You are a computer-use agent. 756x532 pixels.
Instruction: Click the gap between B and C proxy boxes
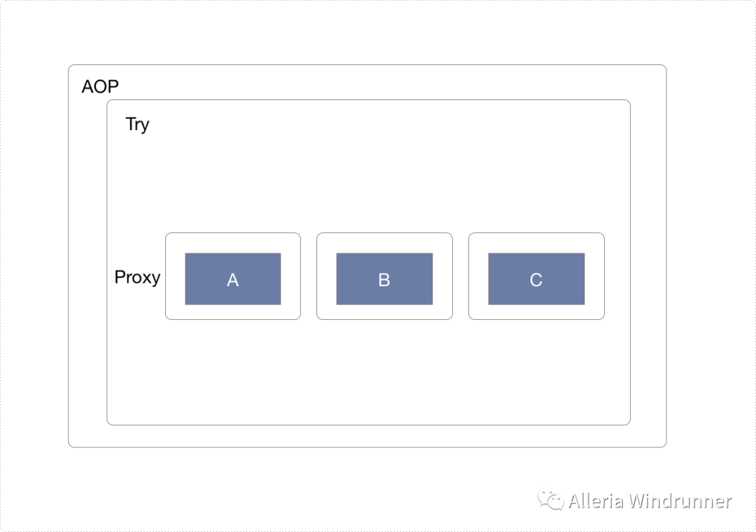[x=461, y=276]
